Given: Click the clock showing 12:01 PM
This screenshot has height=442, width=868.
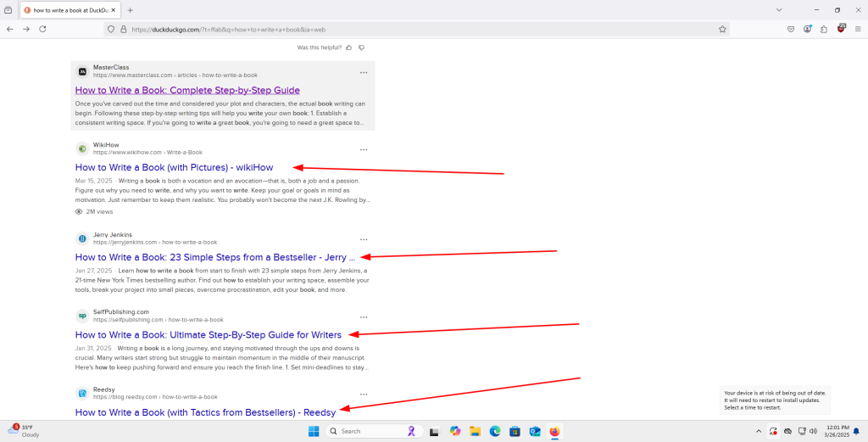Looking at the screenshot, I should coord(837,431).
